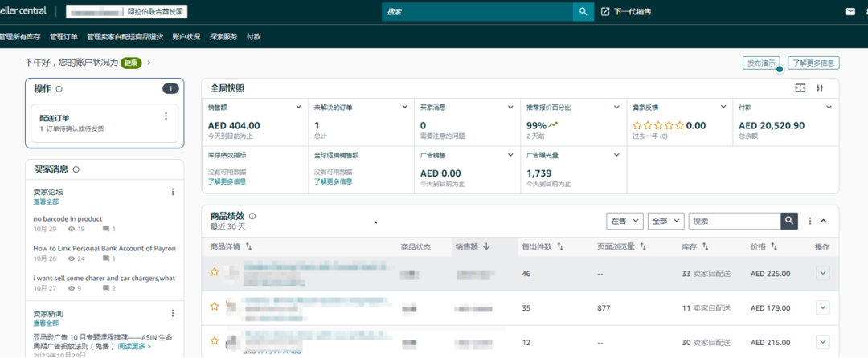868x358 pixels.
Task: Open 商品绩效 three-dot options menu
Action: click(810, 221)
